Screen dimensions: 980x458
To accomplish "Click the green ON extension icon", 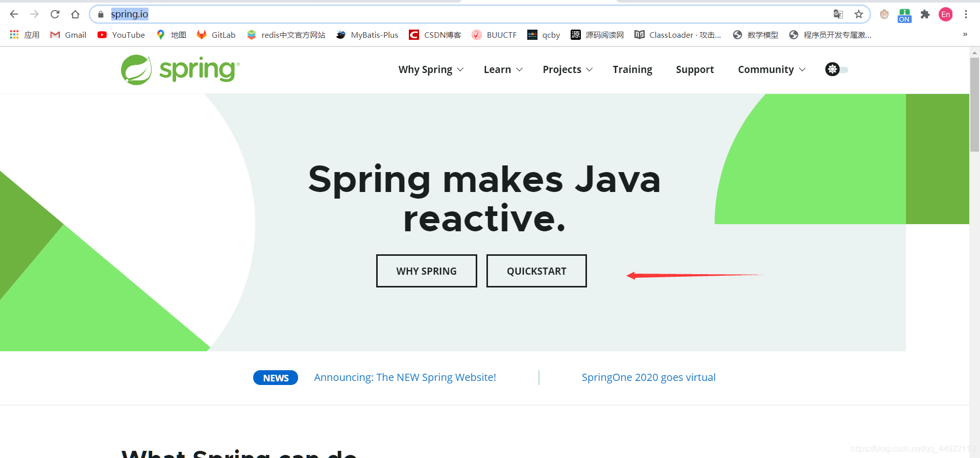I will pos(904,15).
